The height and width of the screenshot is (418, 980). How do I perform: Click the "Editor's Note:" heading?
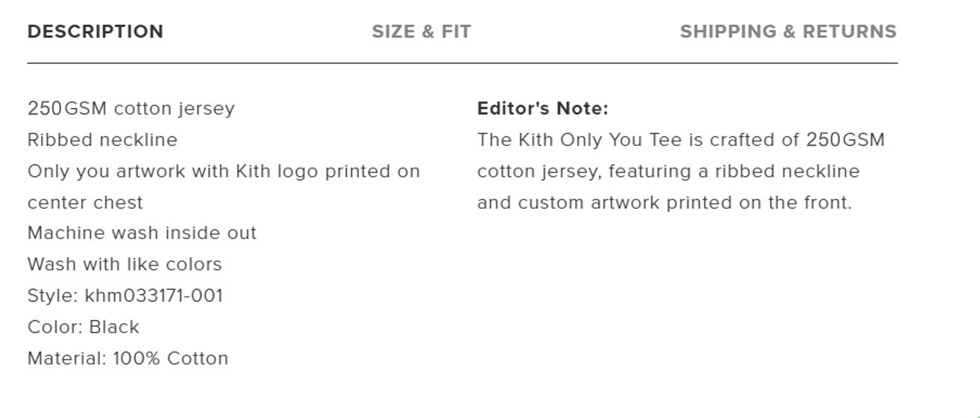pos(543,109)
